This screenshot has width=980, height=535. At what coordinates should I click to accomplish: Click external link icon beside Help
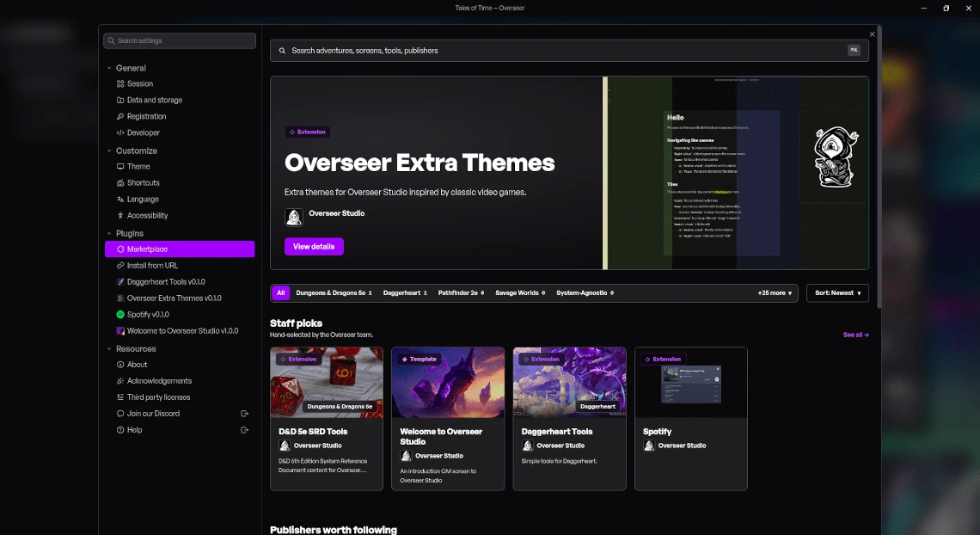pyautogui.click(x=244, y=429)
